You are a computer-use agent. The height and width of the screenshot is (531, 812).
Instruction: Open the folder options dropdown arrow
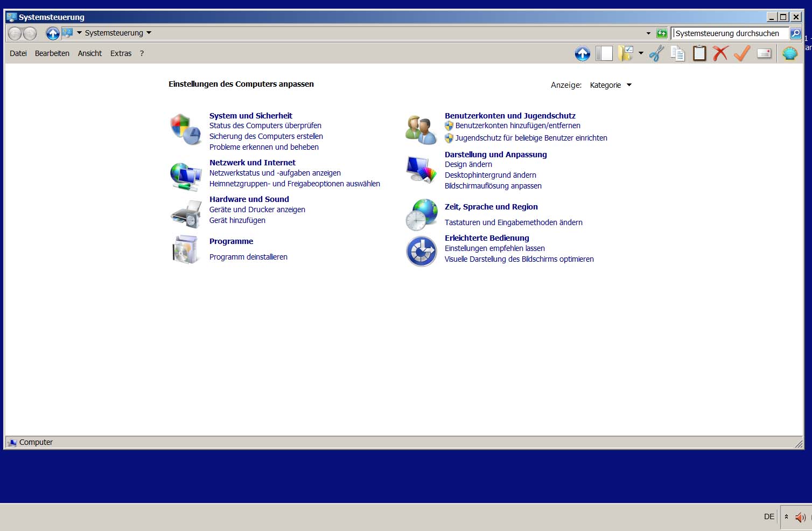(x=641, y=53)
